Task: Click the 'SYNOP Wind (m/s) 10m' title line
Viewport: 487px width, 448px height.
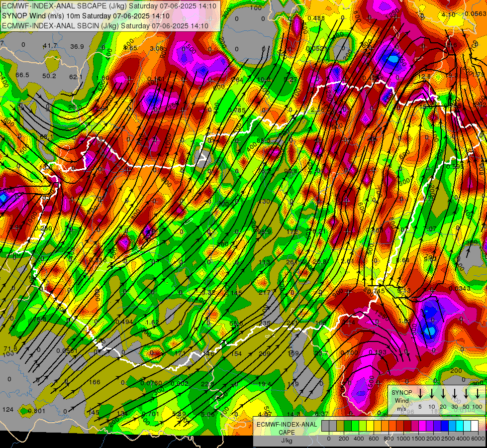Action: point(86,16)
